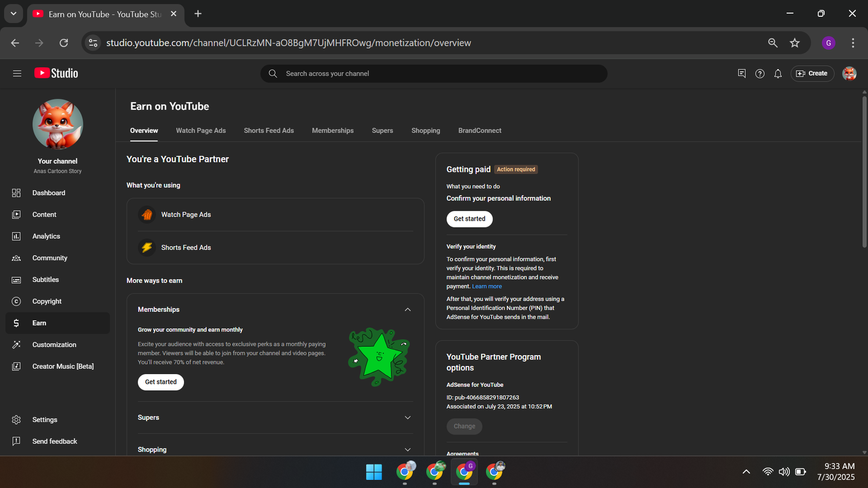
Task: Switch to the BrandConnect tab
Action: point(480,131)
